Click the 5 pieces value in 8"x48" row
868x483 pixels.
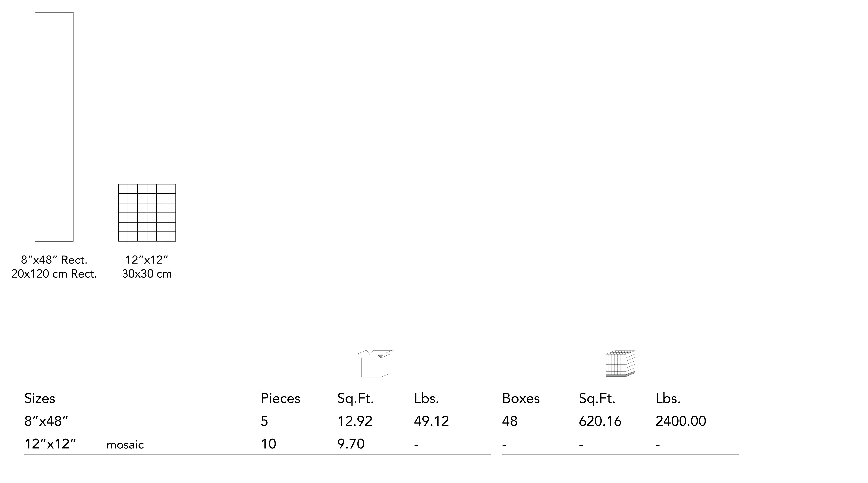tap(265, 421)
